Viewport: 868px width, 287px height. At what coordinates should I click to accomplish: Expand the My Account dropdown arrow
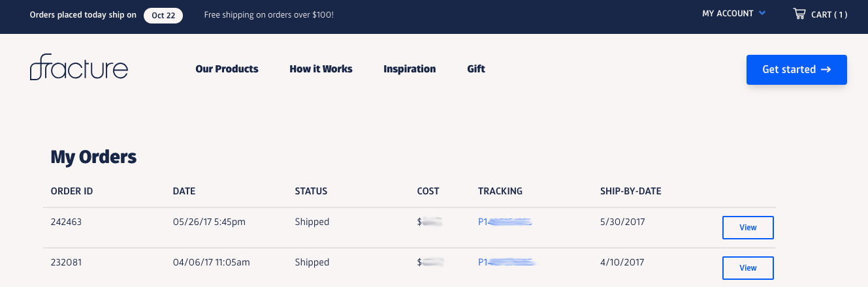tap(762, 13)
